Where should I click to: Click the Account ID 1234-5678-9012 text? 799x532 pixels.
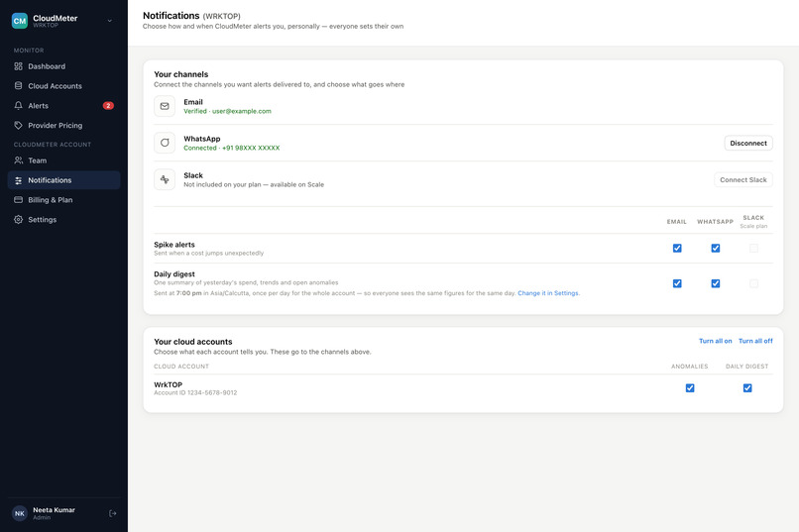pyautogui.click(x=195, y=393)
